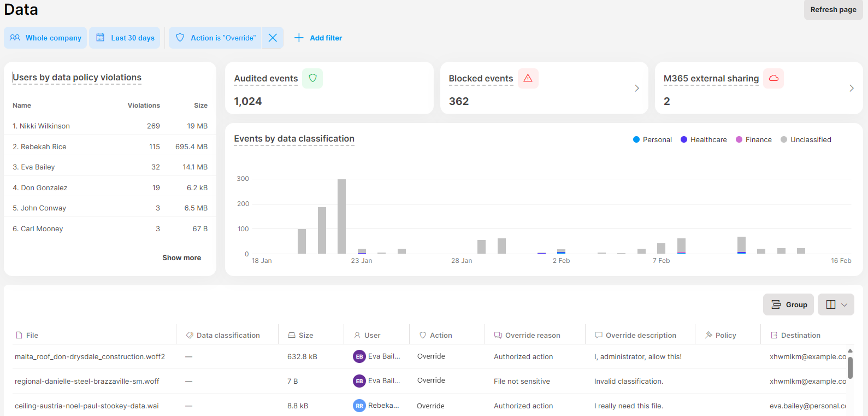Open the Whole company scope filter
868x416 pixels.
pyautogui.click(x=45, y=38)
